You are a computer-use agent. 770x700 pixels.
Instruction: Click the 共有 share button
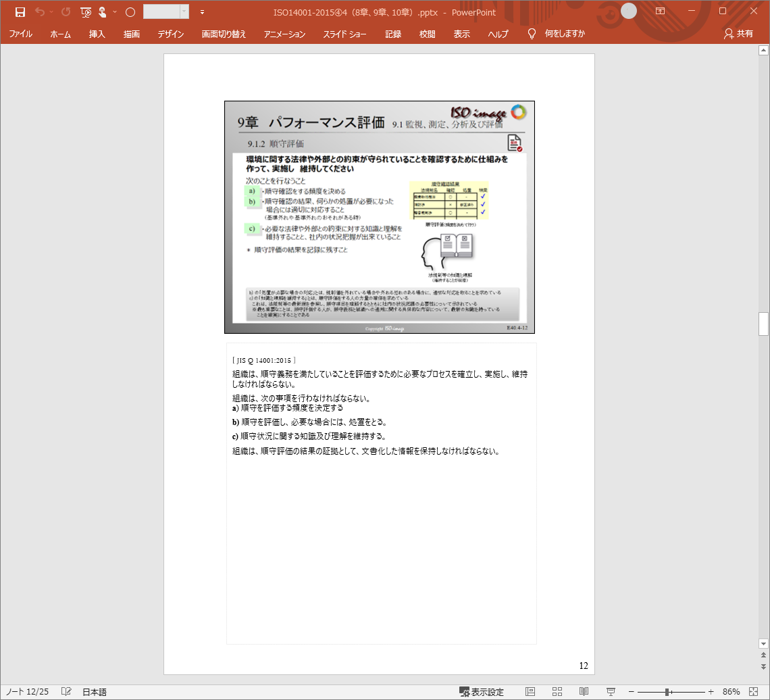(738, 34)
